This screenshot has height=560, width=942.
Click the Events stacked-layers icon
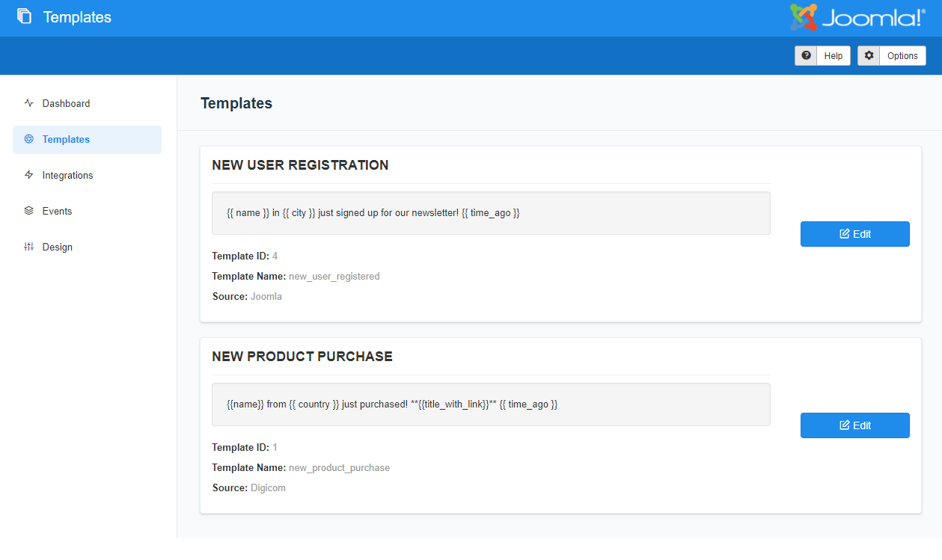pyautogui.click(x=28, y=211)
